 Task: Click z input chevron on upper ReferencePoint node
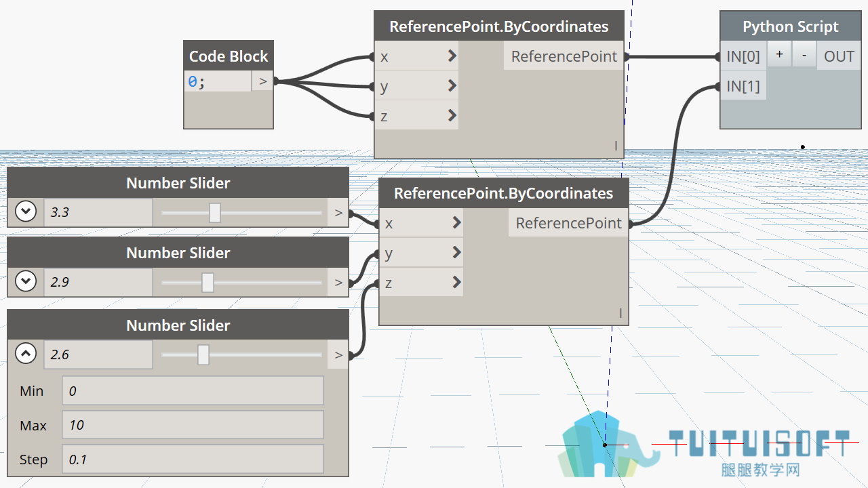[x=452, y=116]
